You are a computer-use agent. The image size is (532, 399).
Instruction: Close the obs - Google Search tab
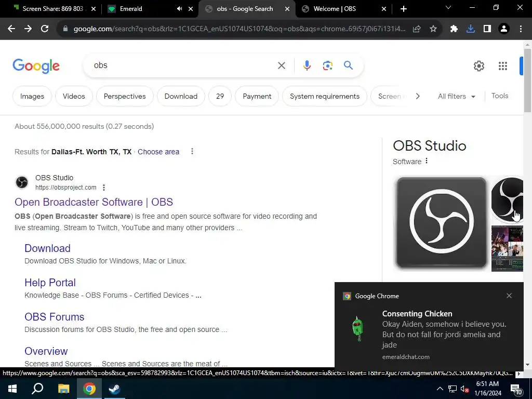click(287, 9)
